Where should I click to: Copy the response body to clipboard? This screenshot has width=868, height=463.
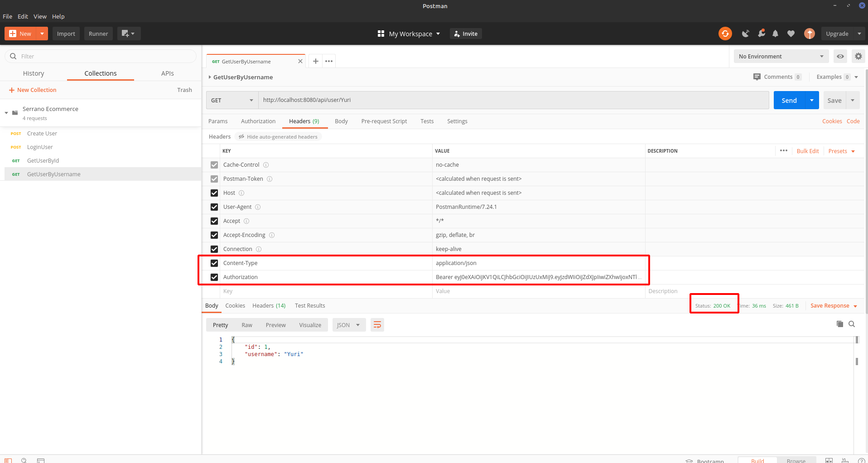point(840,324)
